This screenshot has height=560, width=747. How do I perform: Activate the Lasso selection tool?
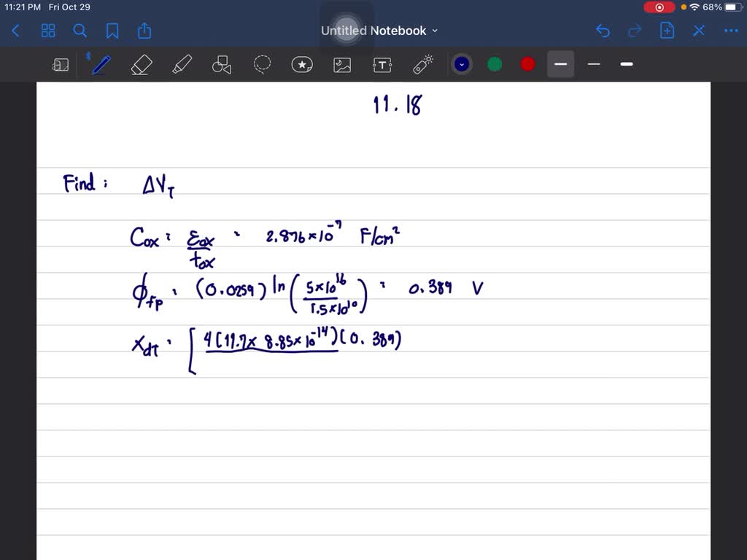pyautogui.click(x=262, y=64)
